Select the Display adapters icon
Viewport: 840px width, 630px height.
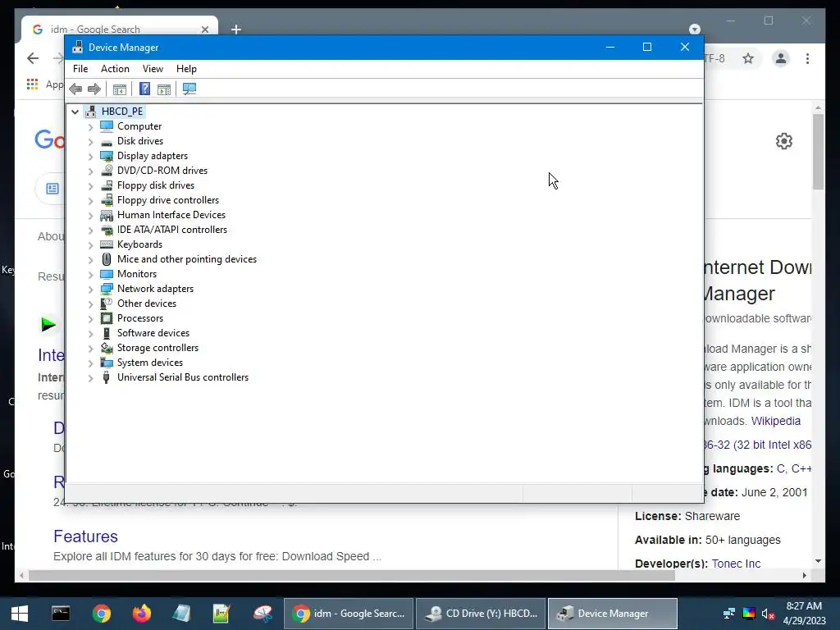107,156
